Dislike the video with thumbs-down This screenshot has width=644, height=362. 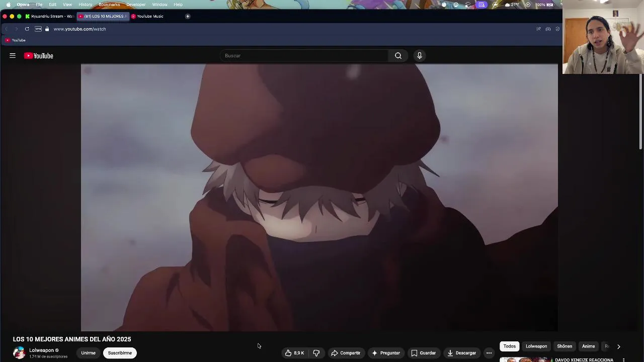pyautogui.click(x=316, y=353)
